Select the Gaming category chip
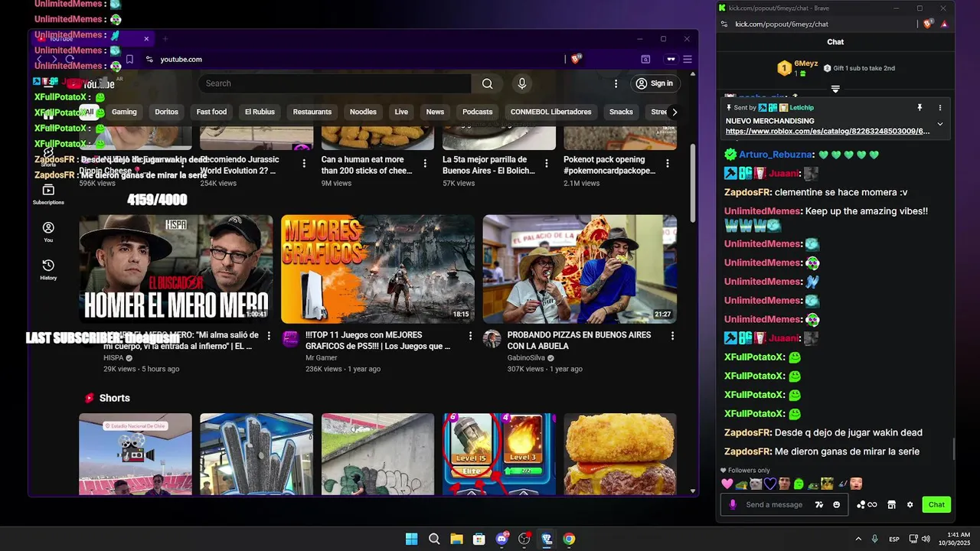The image size is (980, 551). click(x=124, y=112)
